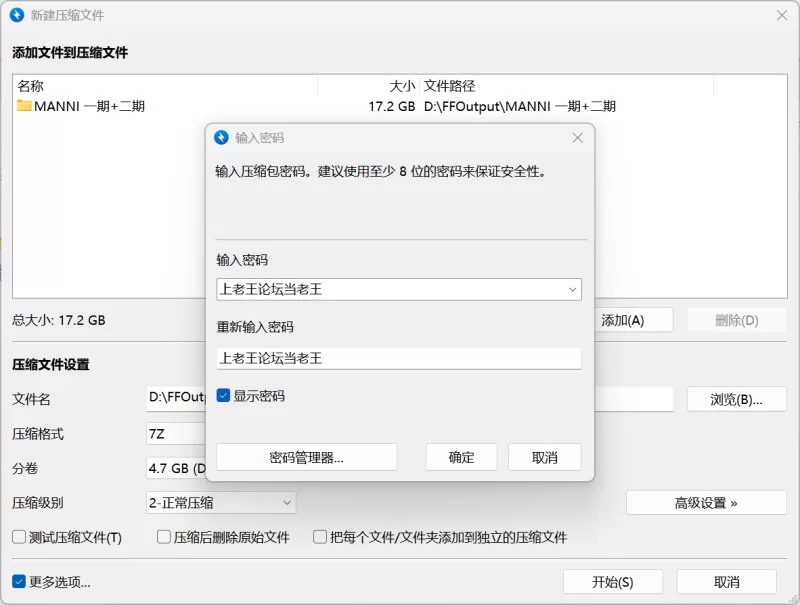Click 取消 at bottom of main window
800x605 pixels.
727,582
